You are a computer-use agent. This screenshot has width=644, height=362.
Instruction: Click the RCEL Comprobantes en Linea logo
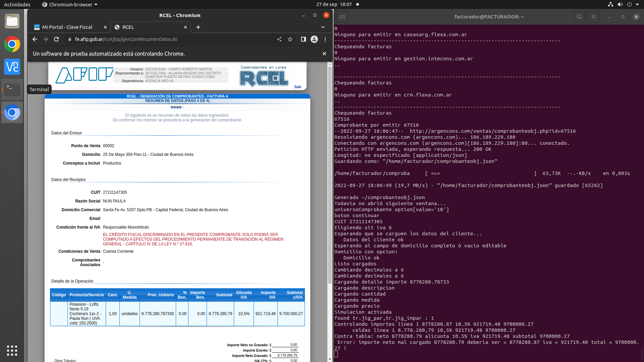pos(264,76)
